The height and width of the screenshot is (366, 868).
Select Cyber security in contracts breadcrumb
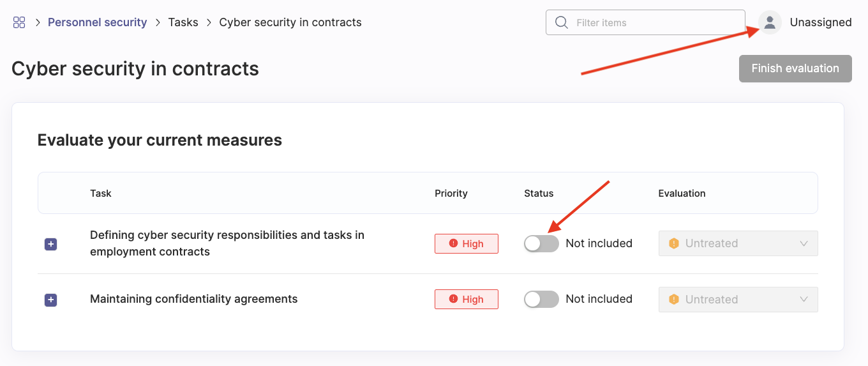[290, 22]
